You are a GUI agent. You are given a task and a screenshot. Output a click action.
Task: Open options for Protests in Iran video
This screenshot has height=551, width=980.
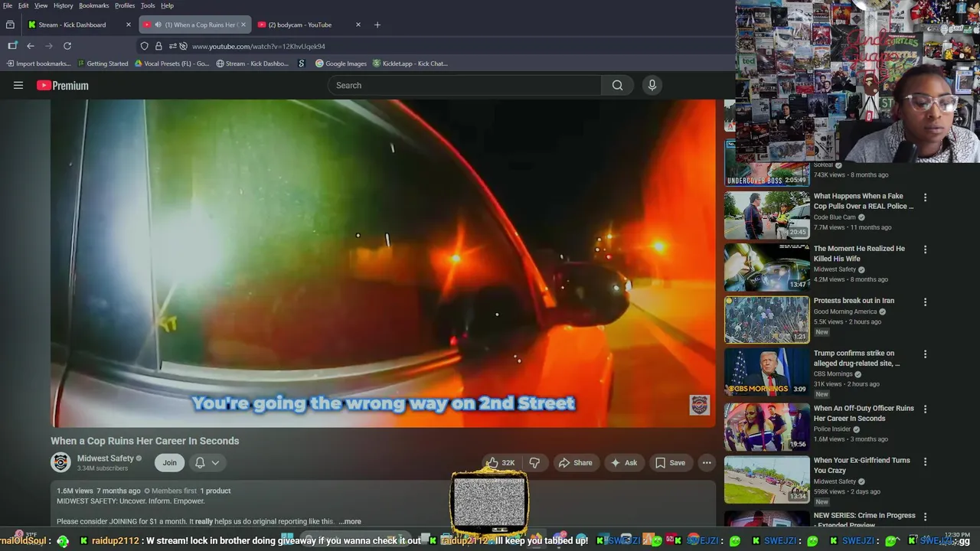coord(925,302)
